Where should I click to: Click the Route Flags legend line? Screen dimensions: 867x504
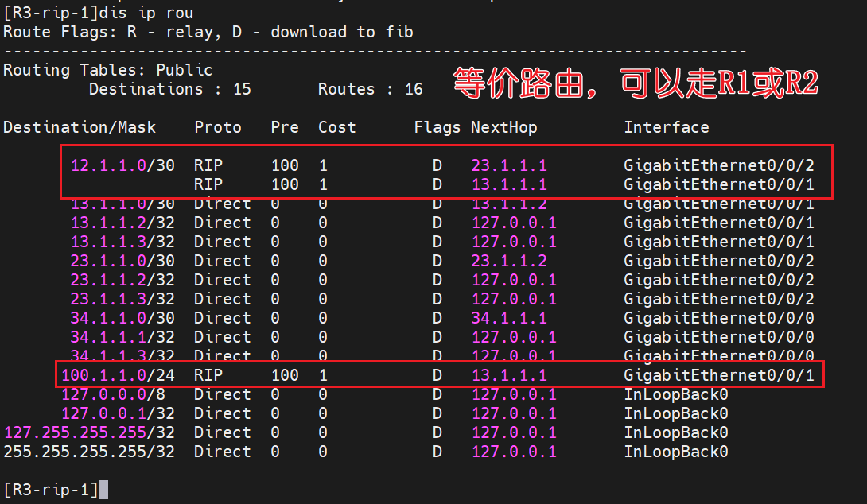[x=208, y=32]
